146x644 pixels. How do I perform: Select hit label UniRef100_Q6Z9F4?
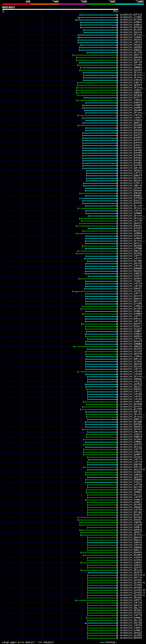pyautogui.click(x=131, y=85)
